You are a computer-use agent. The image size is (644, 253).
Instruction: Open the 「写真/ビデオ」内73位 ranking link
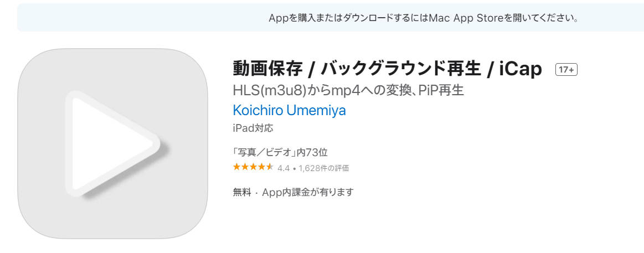280,152
